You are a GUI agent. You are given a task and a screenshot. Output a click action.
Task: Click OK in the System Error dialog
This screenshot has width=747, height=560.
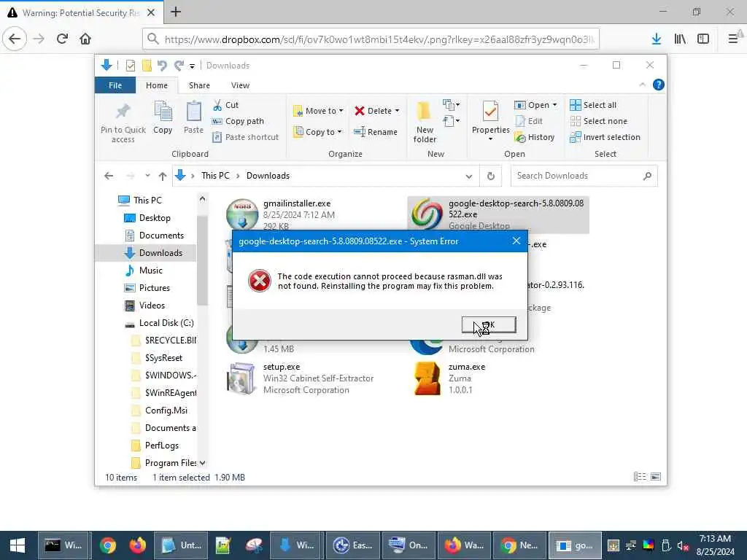[x=489, y=324]
